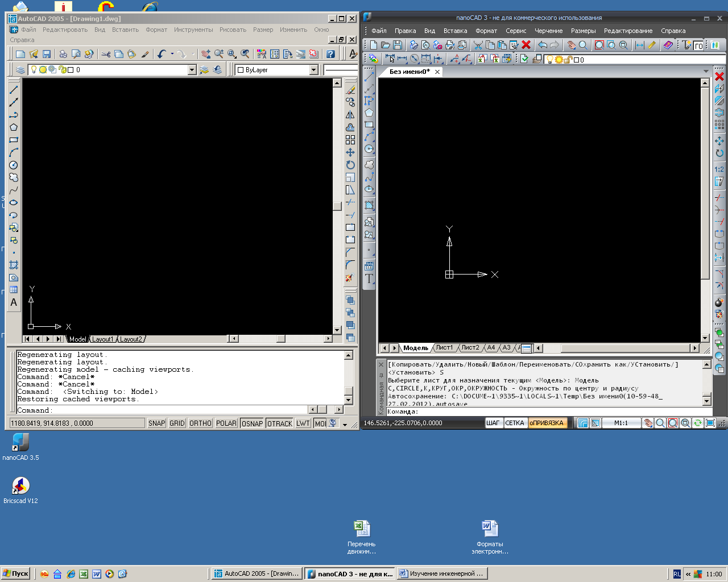This screenshot has height=582, width=728.
Task: Select the Ellipse tool in AutoCAD draw toolbar
Action: click(14, 202)
